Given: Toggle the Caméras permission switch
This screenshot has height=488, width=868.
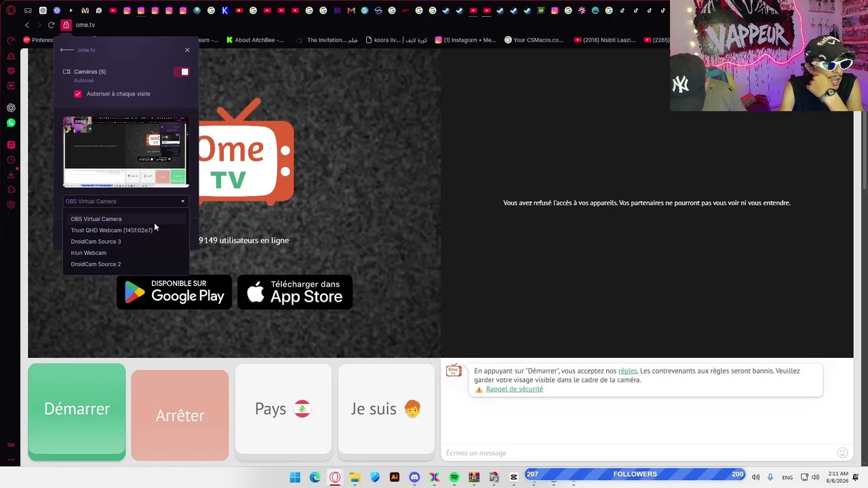Looking at the screenshot, I should [181, 72].
